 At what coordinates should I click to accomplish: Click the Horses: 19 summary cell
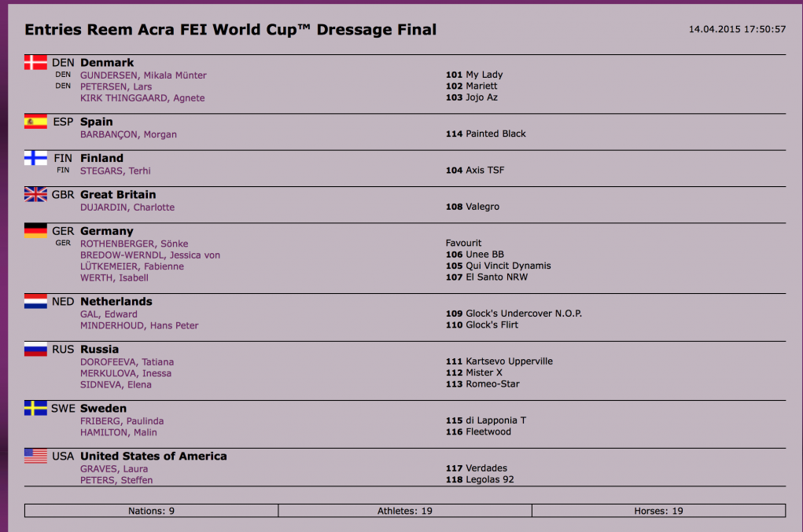click(x=658, y=511)
